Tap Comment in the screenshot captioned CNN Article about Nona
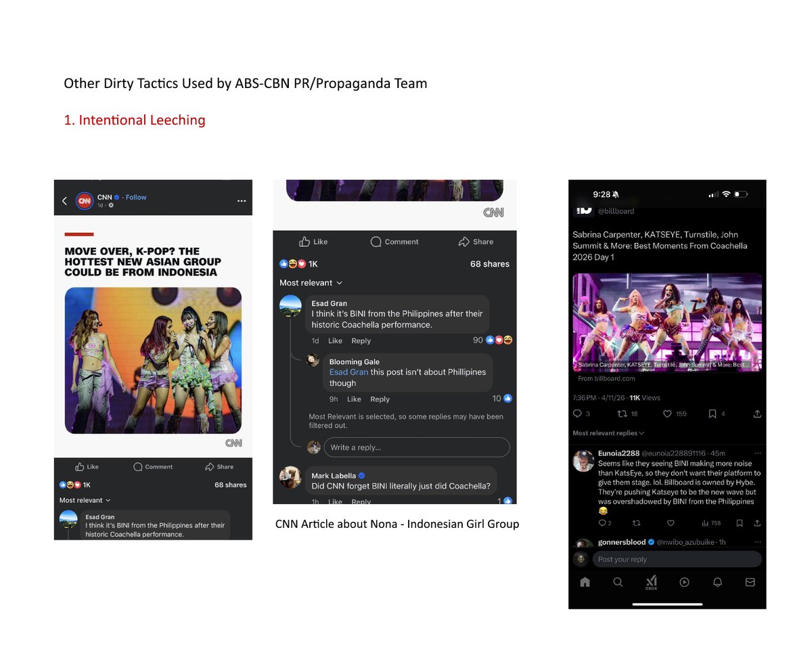 coord(394,242)
